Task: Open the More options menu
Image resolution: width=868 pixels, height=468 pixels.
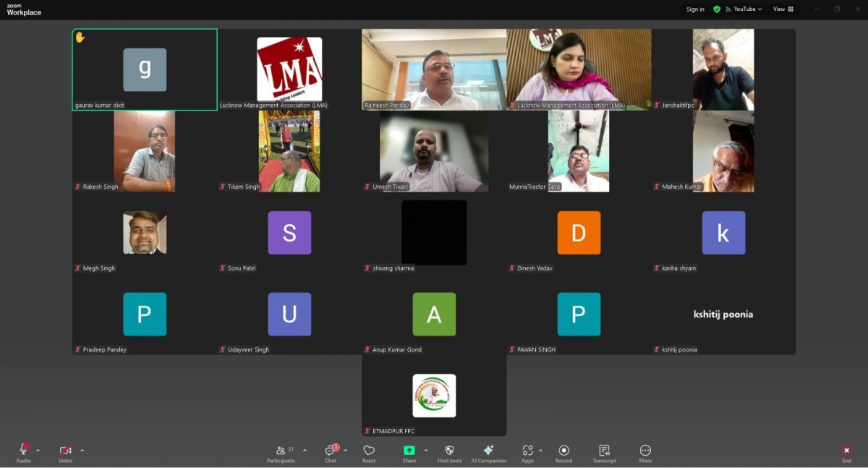Action: tap(645, 451)
